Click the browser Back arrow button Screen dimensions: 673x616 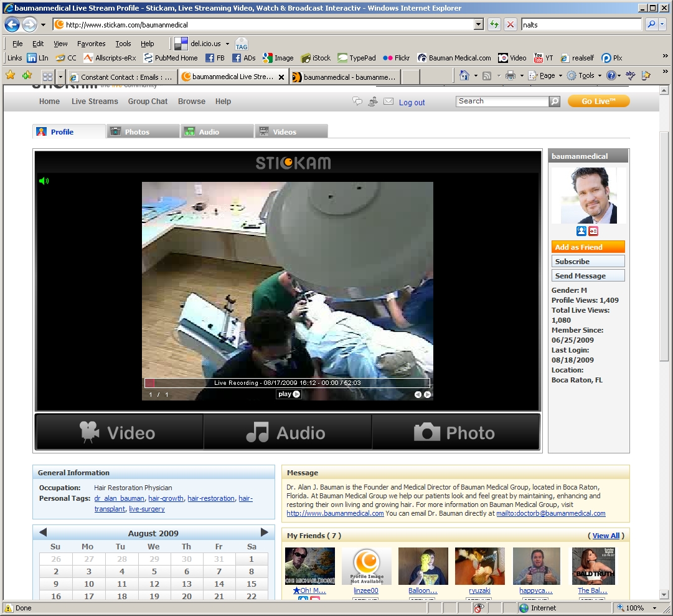click(x=12, y=25)
